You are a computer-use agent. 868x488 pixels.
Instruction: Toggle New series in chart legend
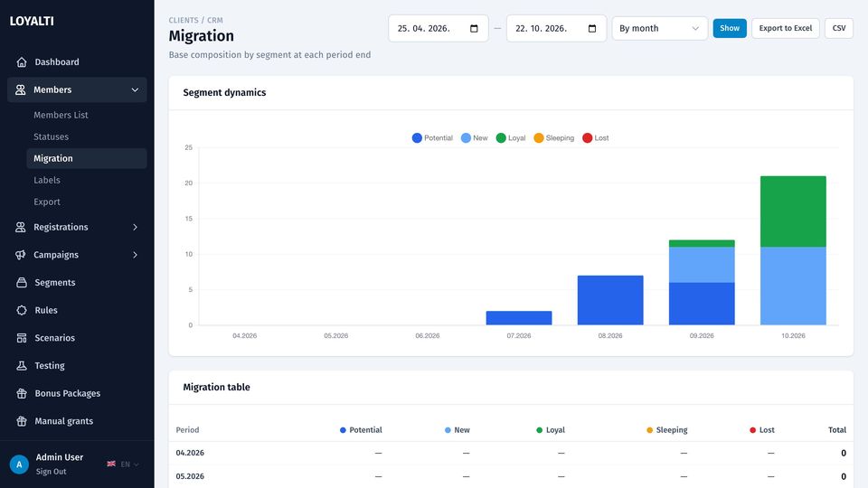click(475, 137)
